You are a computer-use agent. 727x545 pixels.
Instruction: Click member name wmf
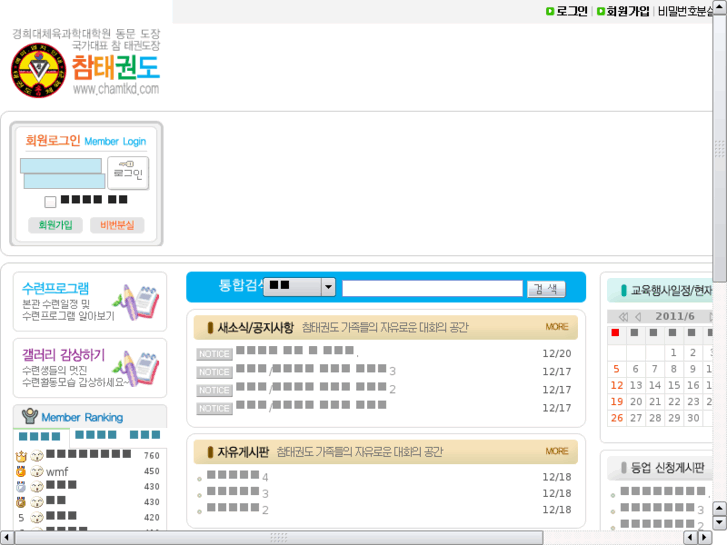pyautogui.click(x=57, y=472)
